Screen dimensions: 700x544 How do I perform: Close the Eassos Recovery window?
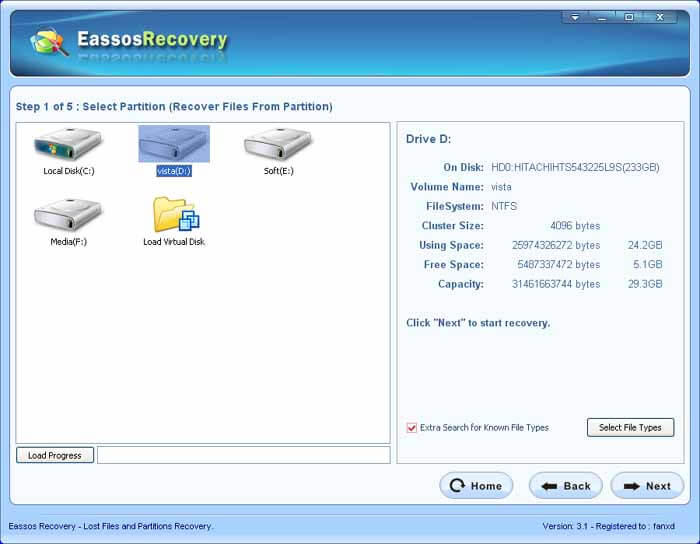(x=660, y=17)
